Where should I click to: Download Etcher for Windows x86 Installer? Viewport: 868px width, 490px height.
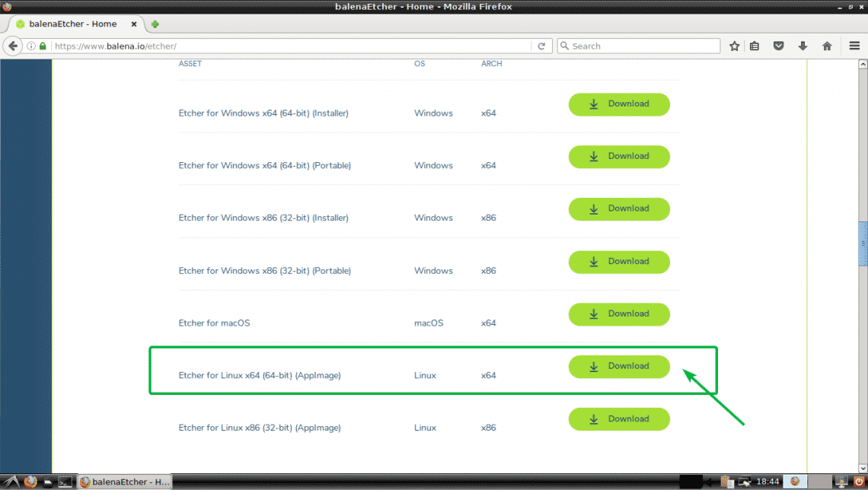(619, 209)
